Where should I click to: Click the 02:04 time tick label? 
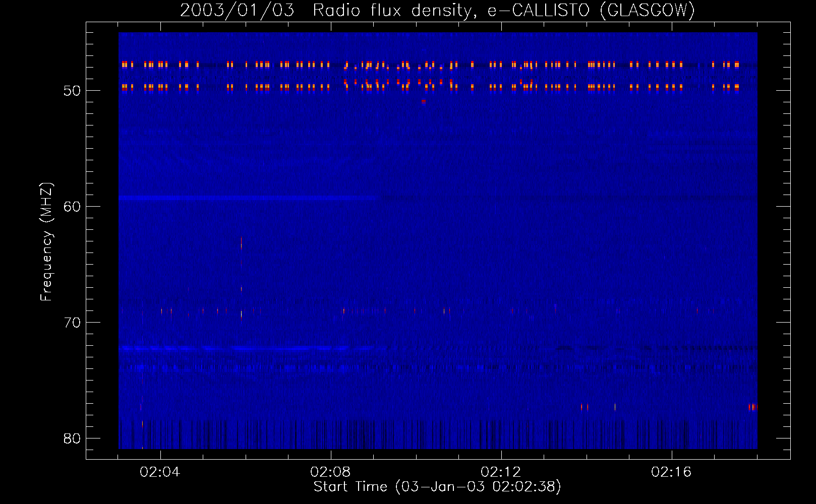coord(160,472)
